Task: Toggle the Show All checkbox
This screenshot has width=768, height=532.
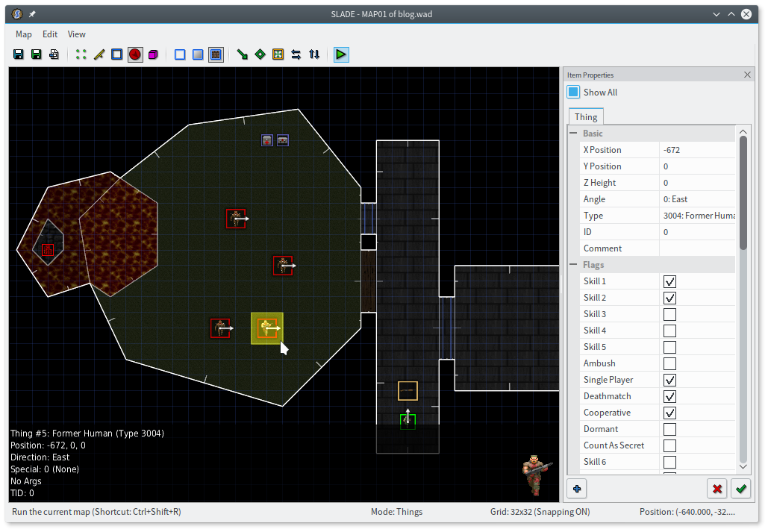Action: tap(573, 92)
